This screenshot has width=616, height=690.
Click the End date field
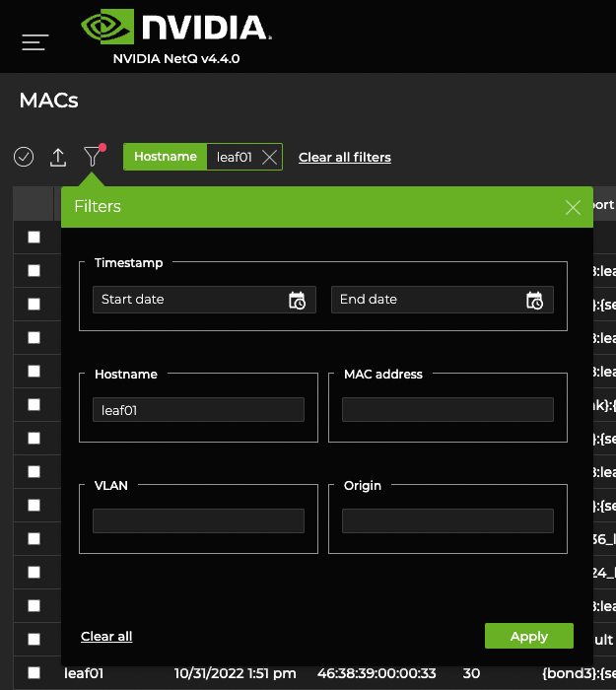(443, 300)
